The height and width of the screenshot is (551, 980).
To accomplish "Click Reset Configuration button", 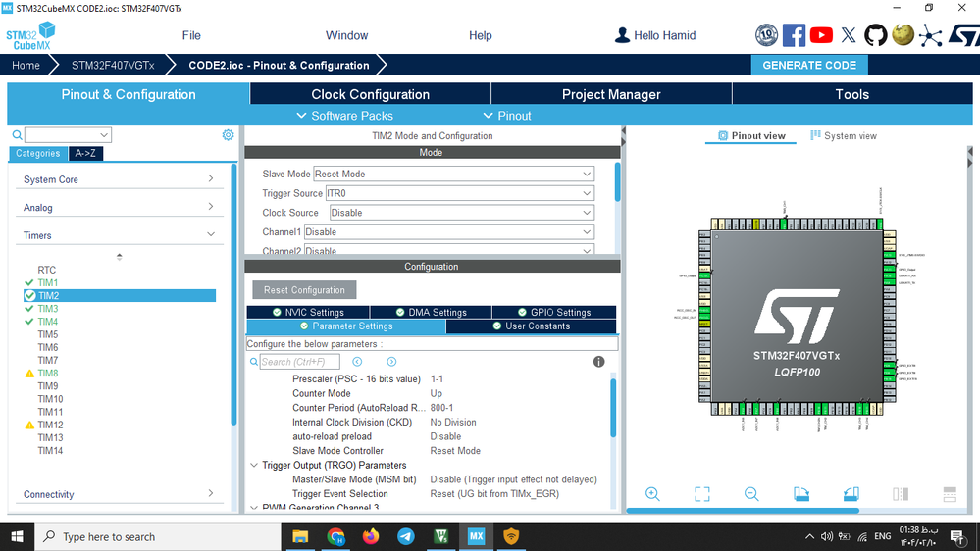I will point(304,290).
